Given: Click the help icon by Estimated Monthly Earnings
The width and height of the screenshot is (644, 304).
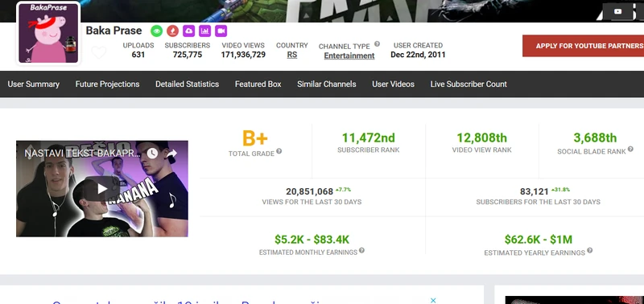Looking at the screenshot, I should (361, 250).
